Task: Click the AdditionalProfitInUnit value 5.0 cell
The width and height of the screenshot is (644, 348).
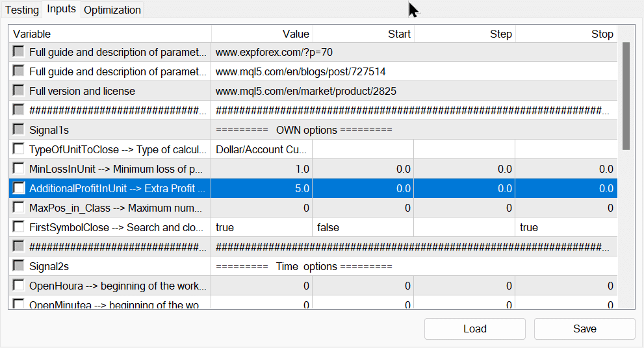Action: point(261,188)
